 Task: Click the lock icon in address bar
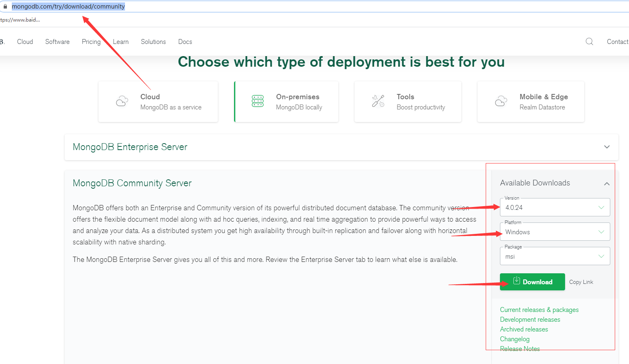tap(5, 7)
